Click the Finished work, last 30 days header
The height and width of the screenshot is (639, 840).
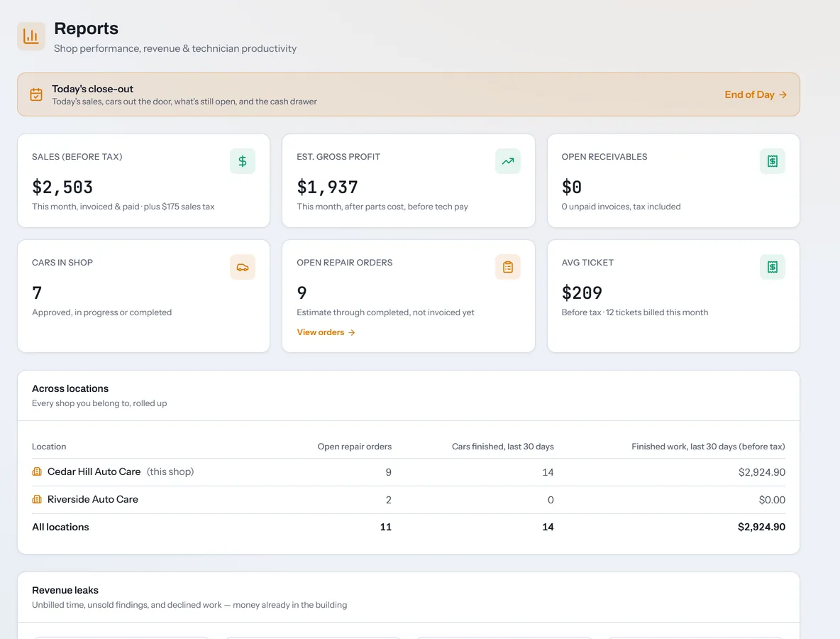click(x=708, y=447)
